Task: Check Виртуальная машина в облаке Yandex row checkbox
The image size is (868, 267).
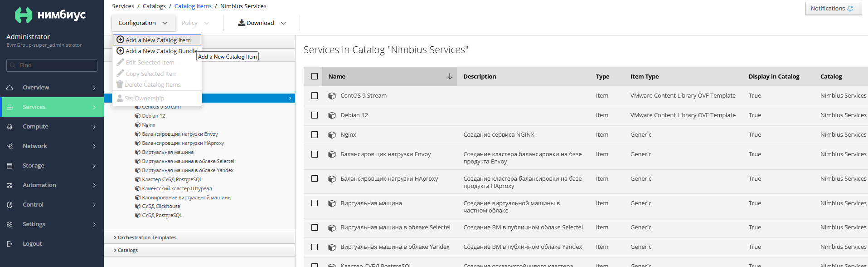Action: pos(315,247)
